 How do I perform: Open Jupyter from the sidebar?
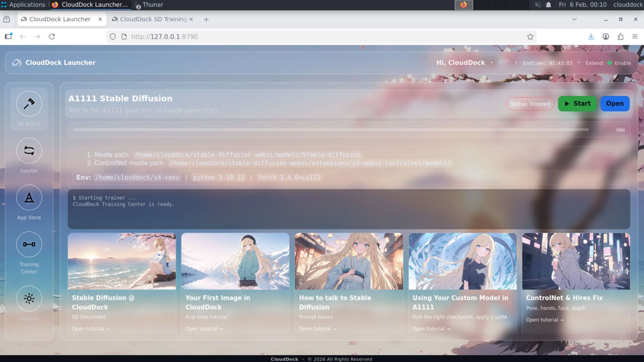29,151
